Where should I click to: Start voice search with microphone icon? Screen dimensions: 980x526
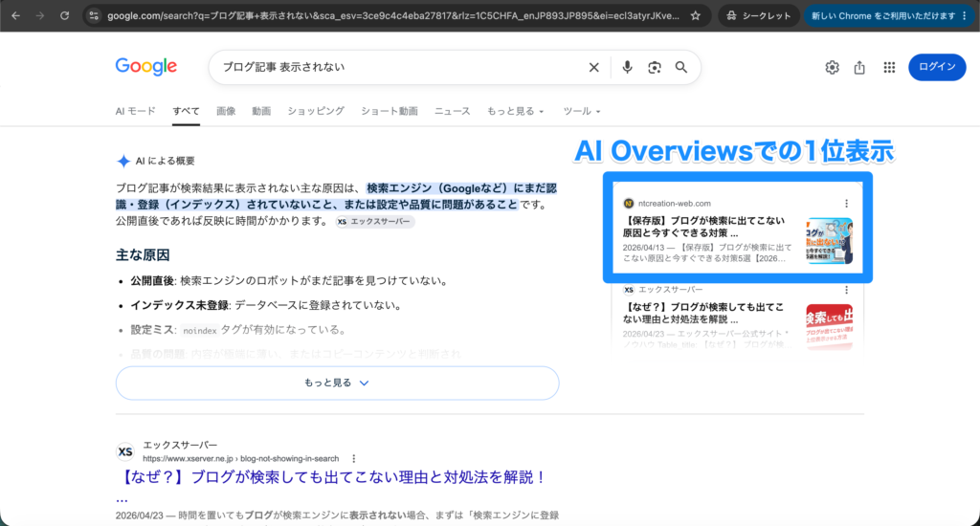(x=627, y=68)
